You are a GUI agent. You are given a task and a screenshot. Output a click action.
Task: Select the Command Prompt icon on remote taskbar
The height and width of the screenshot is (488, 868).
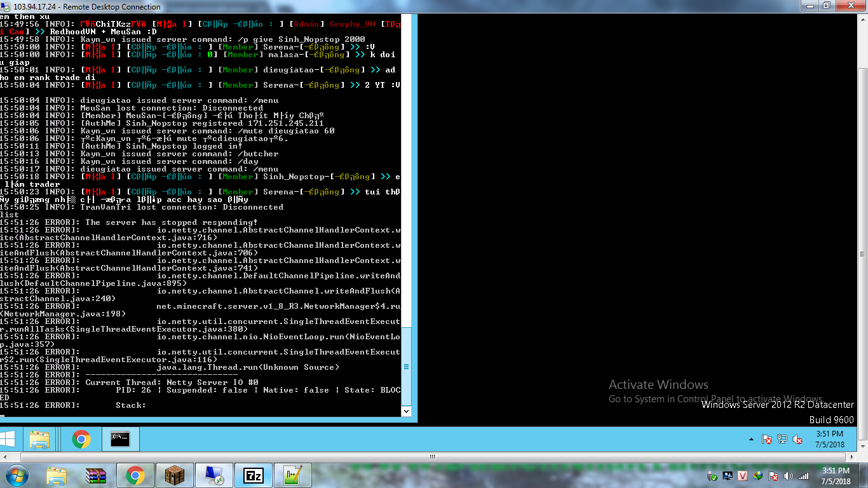coord(120,439)
